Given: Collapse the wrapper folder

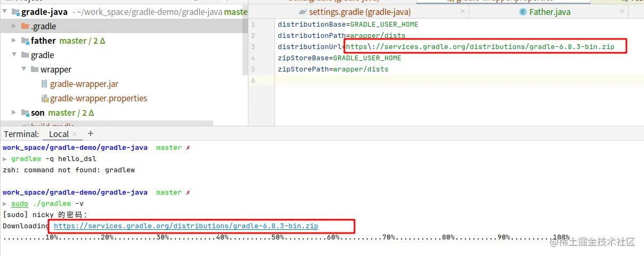Looking at the screenshot, I should pyautogui.click(x=24, y=69).
